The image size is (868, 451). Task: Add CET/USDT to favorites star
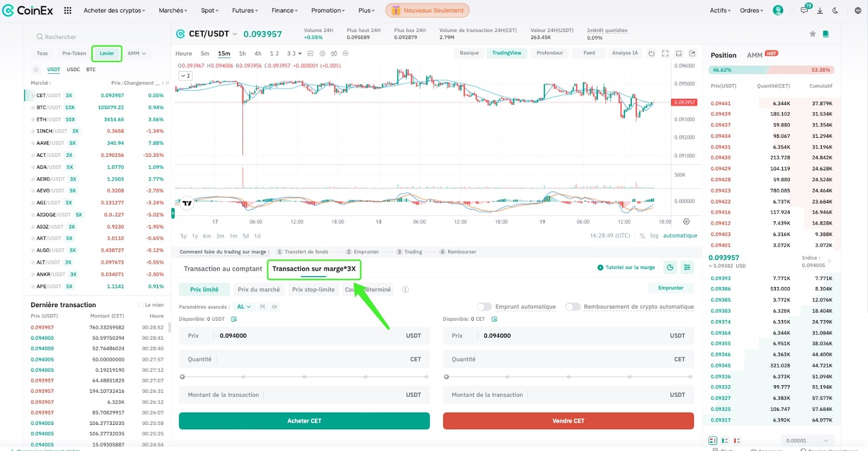tap(813, 34)
